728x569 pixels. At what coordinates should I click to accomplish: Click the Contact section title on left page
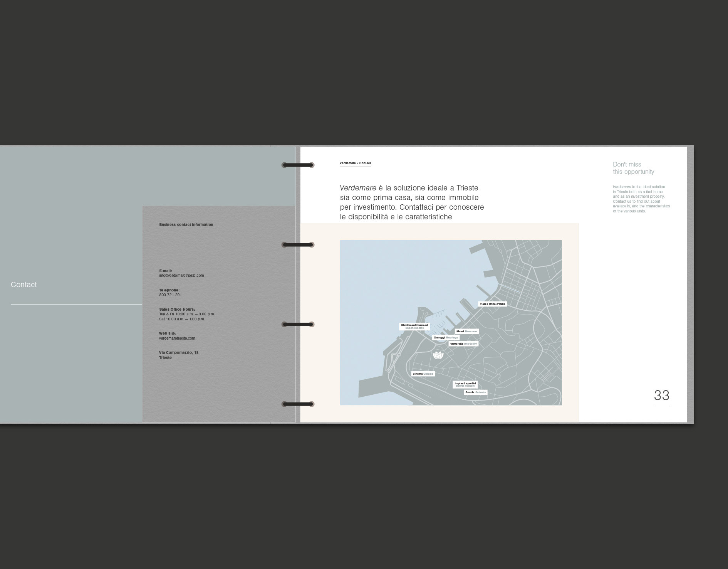click(x=24, y=285)
